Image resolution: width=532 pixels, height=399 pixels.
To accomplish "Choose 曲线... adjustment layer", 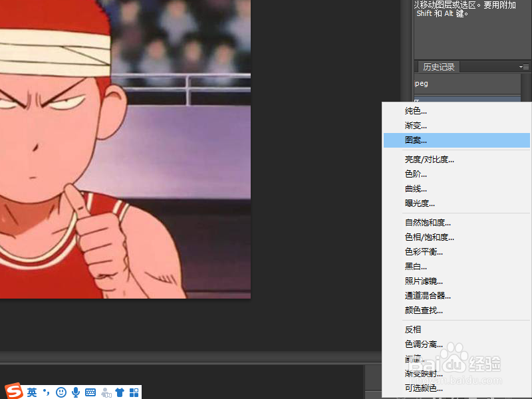I will 457,189.
